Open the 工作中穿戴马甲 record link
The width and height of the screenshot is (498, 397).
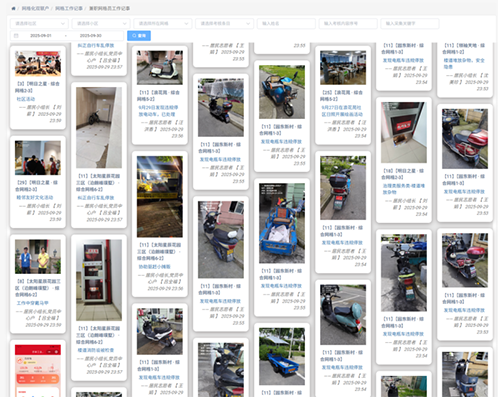click(33, 303)
